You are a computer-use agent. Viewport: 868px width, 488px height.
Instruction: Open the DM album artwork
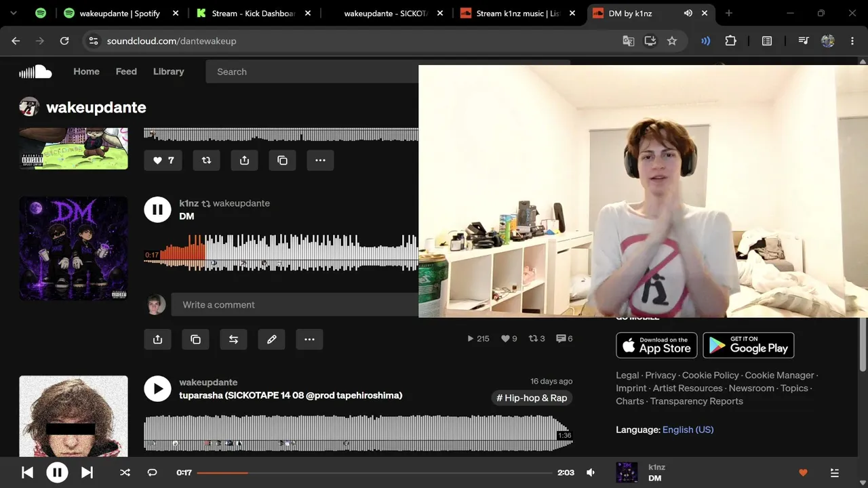pos(73,249)
